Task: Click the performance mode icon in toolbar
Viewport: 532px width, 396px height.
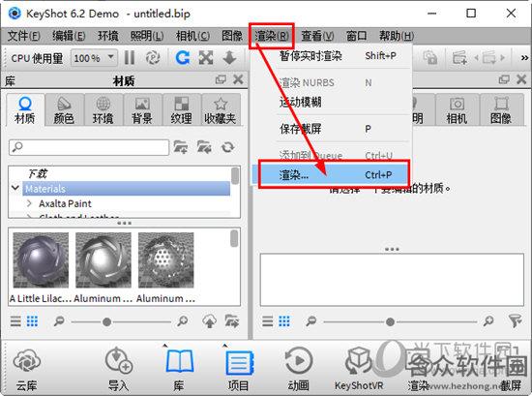Action: [x=153, y=58]
